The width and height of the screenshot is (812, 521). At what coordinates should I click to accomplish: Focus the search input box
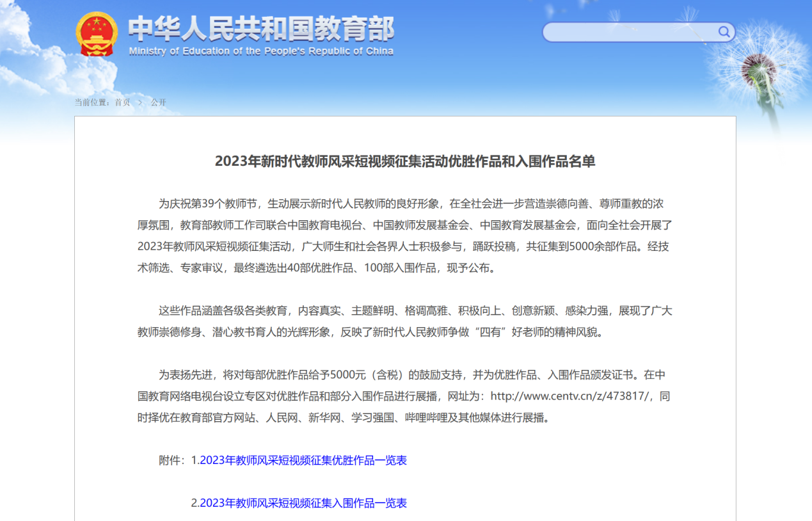(x=630, y=32)
